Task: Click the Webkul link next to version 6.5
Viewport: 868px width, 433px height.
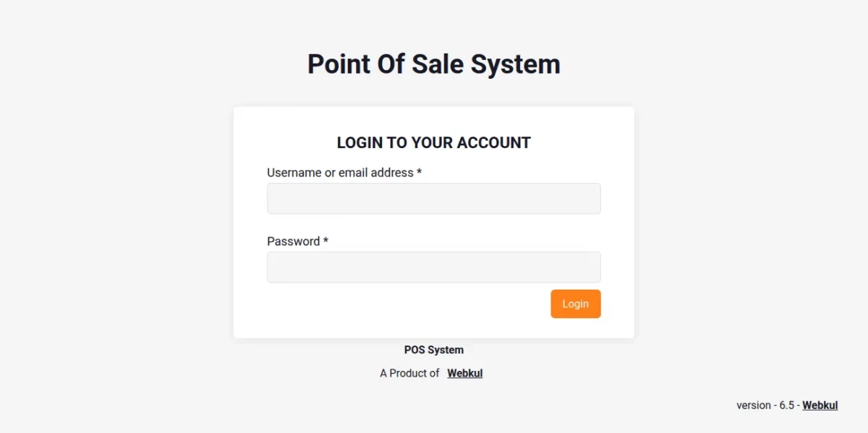Action: tap(820, 405)
